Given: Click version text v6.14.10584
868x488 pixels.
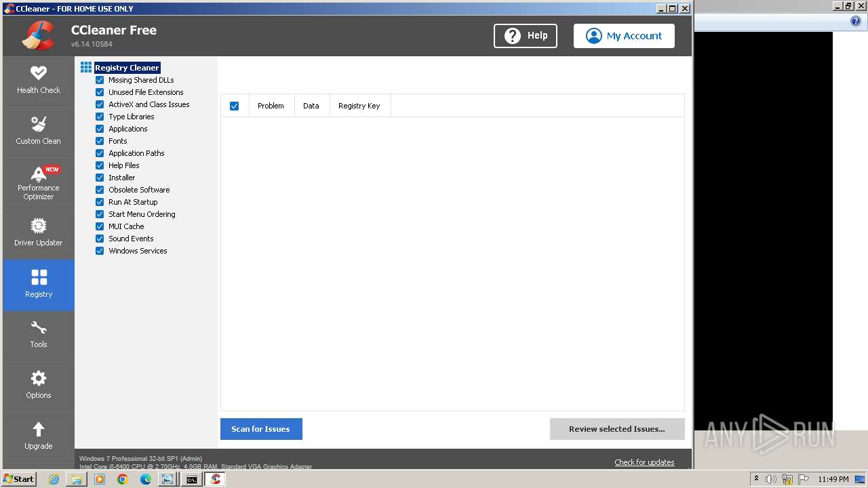Looking at the screenshot, I should coord(92,44).
